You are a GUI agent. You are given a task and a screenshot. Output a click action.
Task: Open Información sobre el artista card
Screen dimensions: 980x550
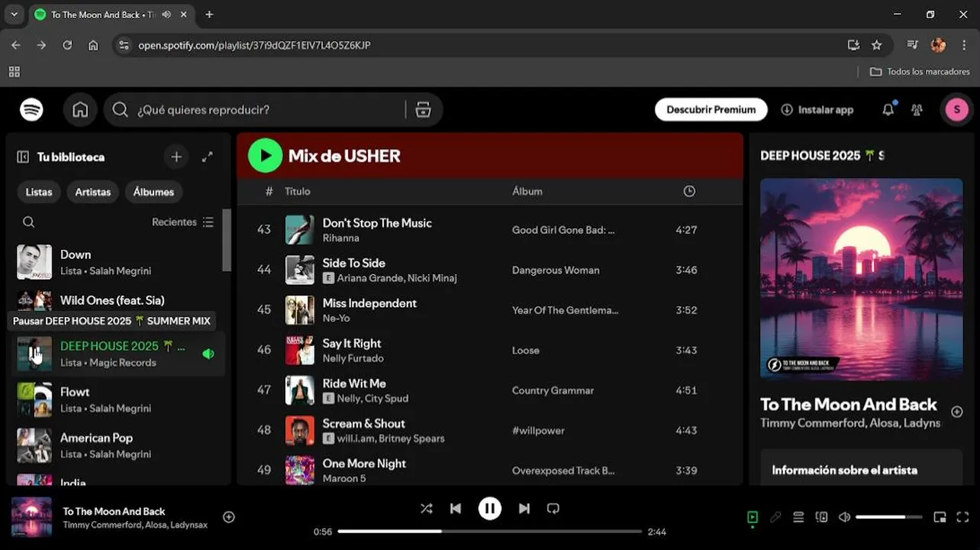tap(861, 467)
